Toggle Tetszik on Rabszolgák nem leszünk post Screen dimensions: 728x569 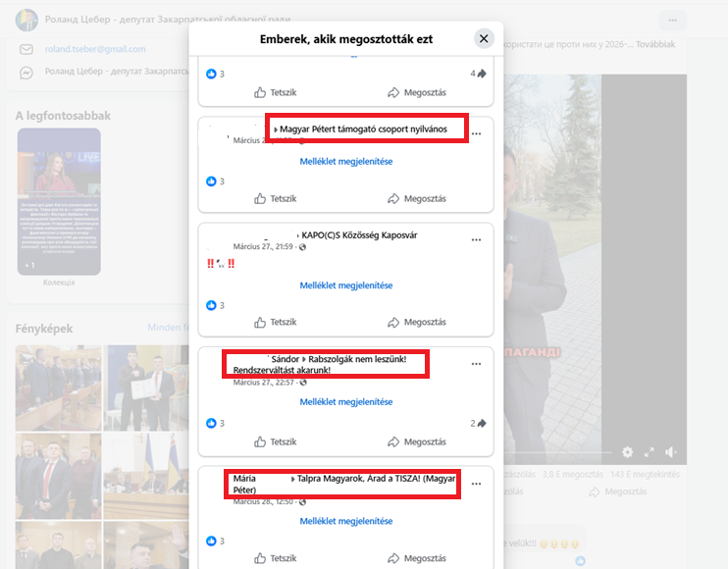[275, 441]
